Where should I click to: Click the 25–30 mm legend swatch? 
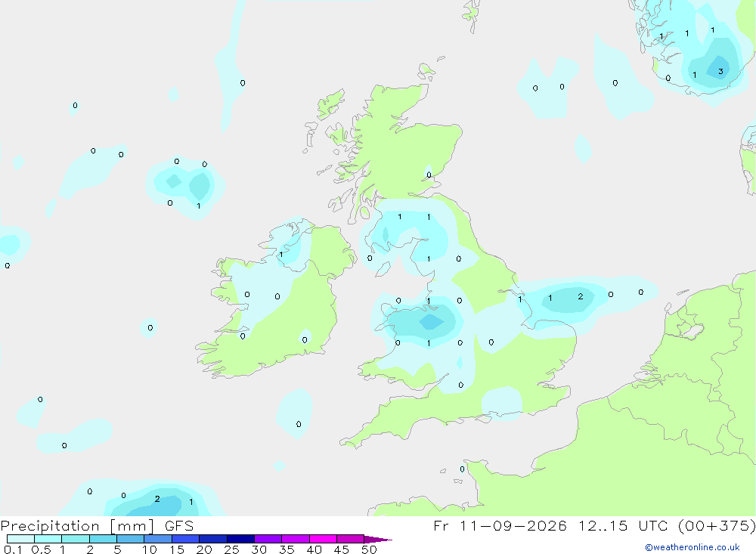(240, 539)
